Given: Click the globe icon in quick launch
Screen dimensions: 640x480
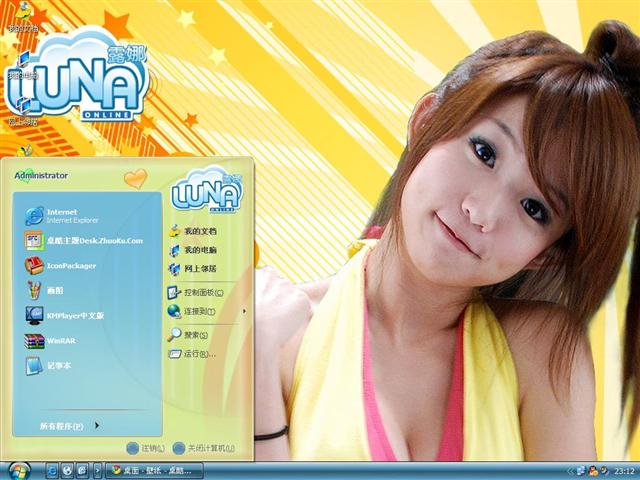Looking at the screenshot, I should point(67,471).
